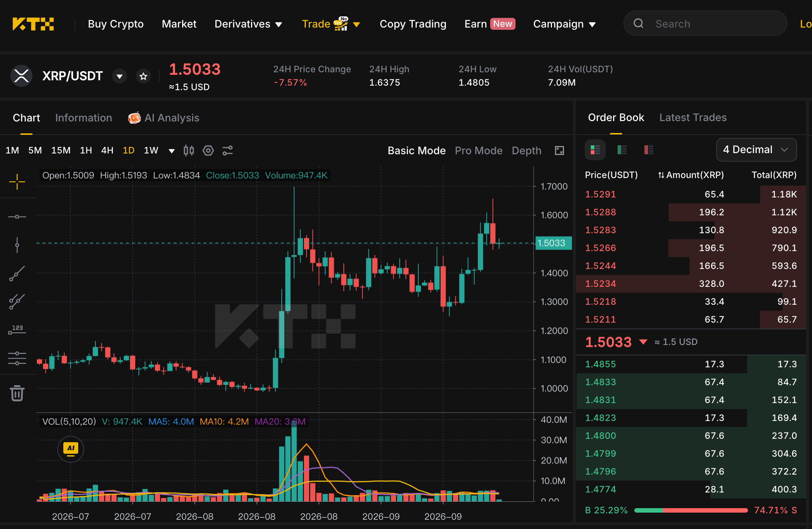812x529 pixels.
Task: Switch to Order Book tab
Action: click(x=616, y=117)
